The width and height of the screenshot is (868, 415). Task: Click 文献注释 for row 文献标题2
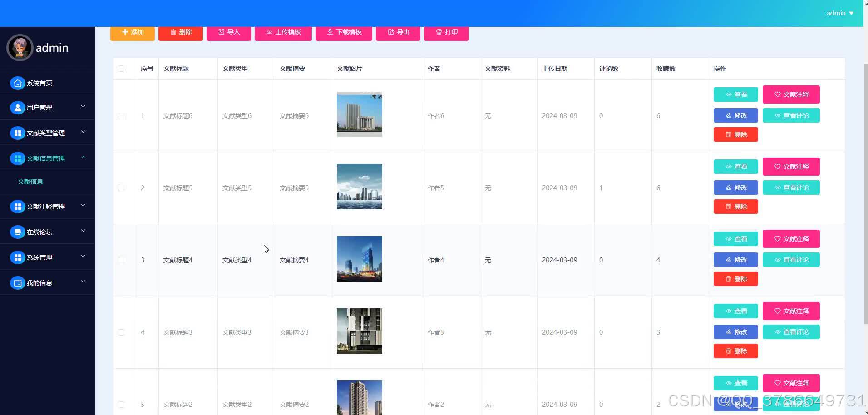(791, 383)
